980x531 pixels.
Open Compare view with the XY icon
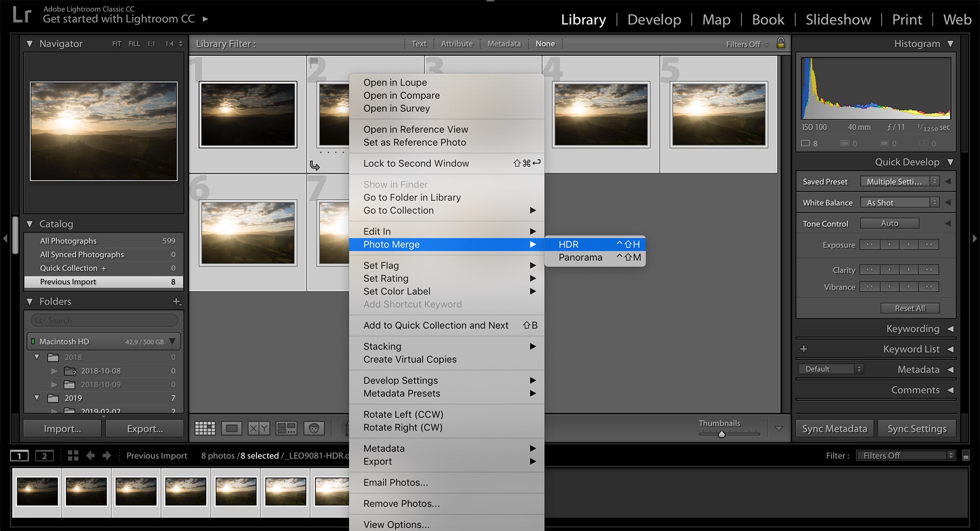pyautogui.click(x=259, y=428)
